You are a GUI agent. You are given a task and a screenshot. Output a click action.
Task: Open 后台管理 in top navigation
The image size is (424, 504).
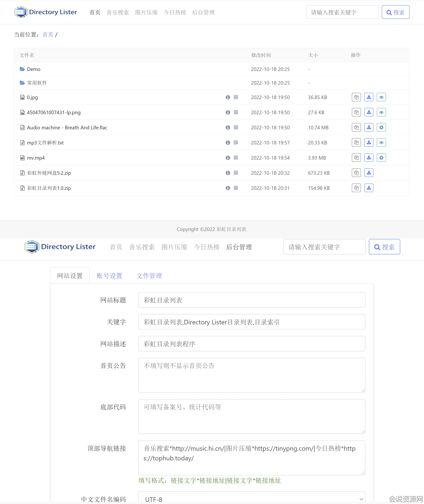click(x=203, y=13)
